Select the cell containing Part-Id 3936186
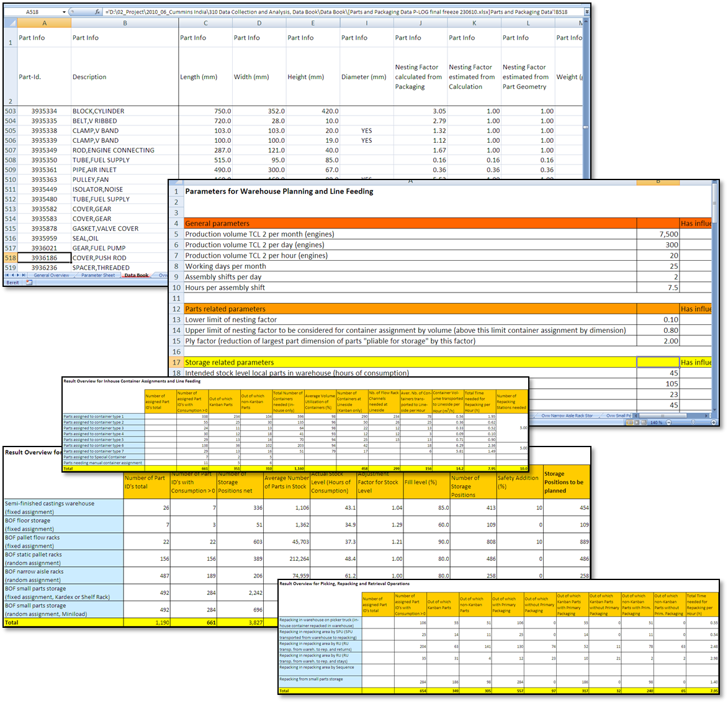 [44, 258]
